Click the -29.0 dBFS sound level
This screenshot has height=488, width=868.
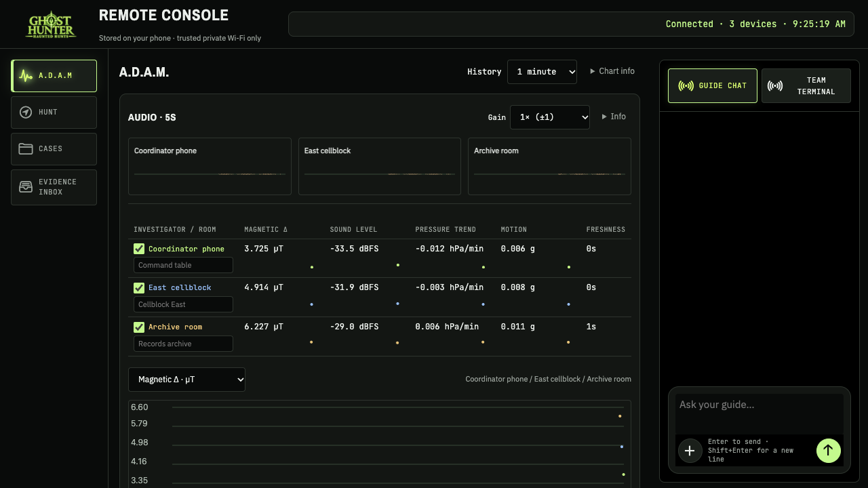tap(354, 327)
